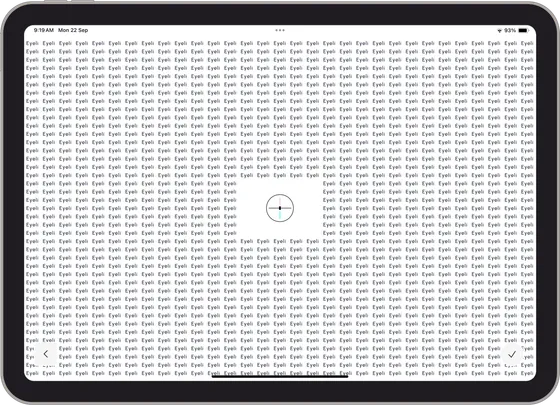This screenshot has height=405, width=560.
Task: Tap the 9:19 AM clock text
Action: pyautogui.click(x=44, y=30)
